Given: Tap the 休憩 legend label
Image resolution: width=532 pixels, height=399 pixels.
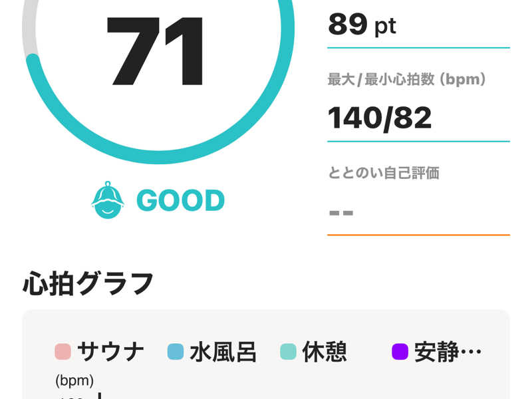Looking at the screenshot, I should point(325,352).
